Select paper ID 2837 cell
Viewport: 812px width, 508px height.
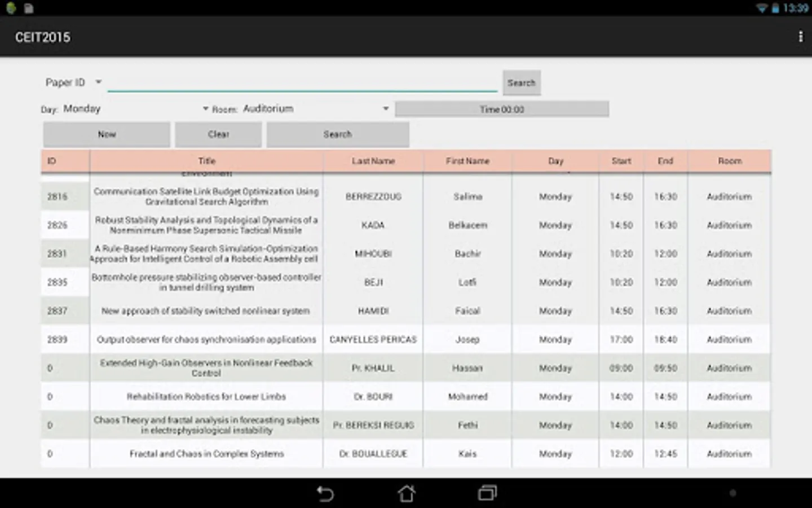[x=65, y=311]
